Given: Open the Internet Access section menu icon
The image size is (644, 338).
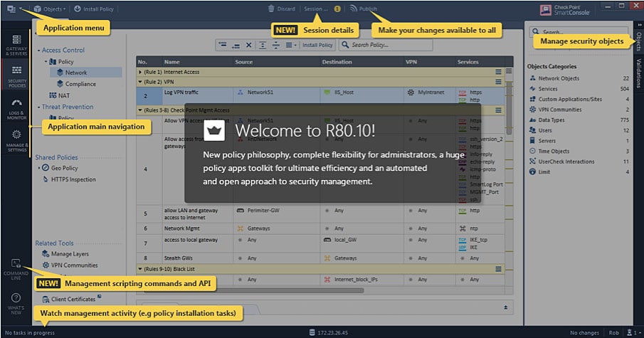Looking at the screenshot, I should (x=498, y=72).
